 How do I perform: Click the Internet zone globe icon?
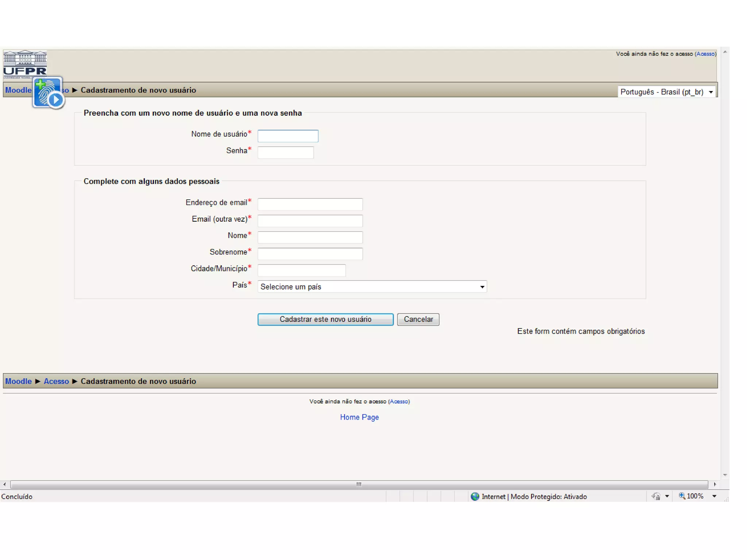[x=475, y=496]
